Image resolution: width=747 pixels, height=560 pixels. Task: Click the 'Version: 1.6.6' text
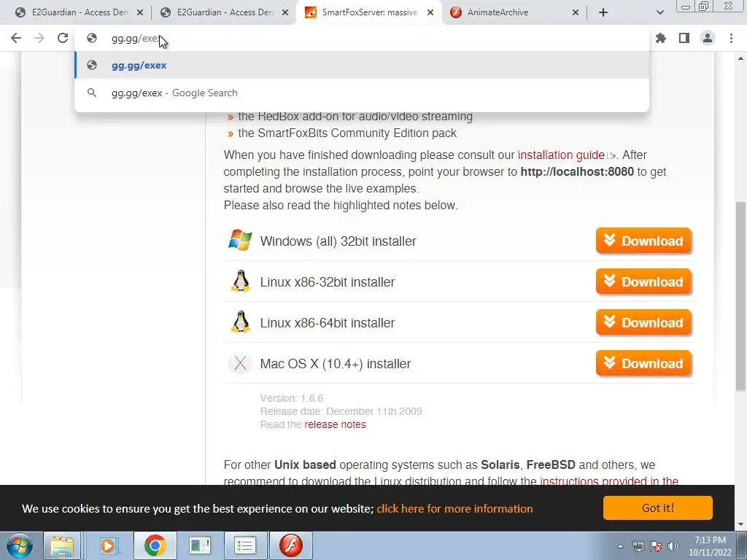pos(292,398)
